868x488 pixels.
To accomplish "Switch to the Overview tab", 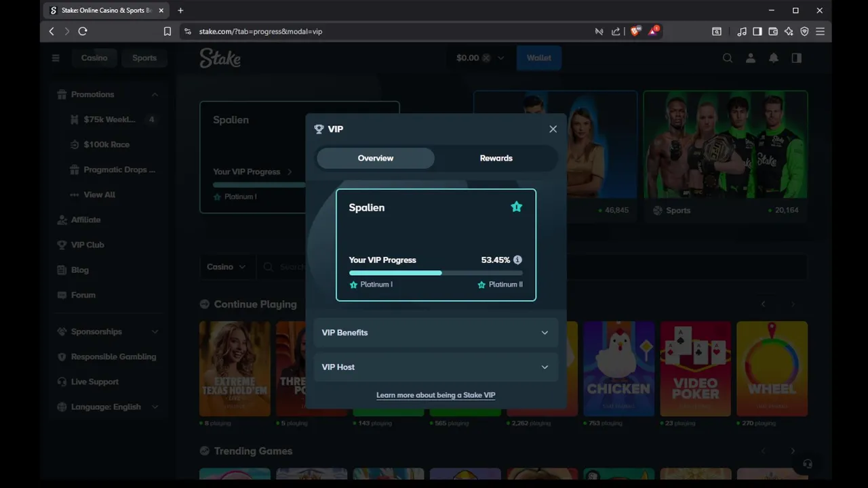I will [x=376, y=158].
